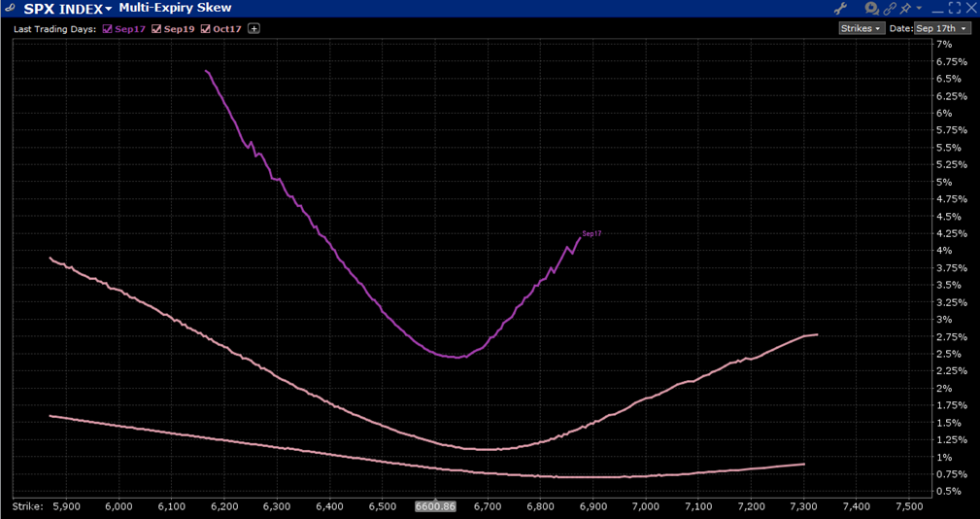This screenshot has height=519, width=980.
Task: Click the 7,500 strike axis label
Action: point(909,505)
